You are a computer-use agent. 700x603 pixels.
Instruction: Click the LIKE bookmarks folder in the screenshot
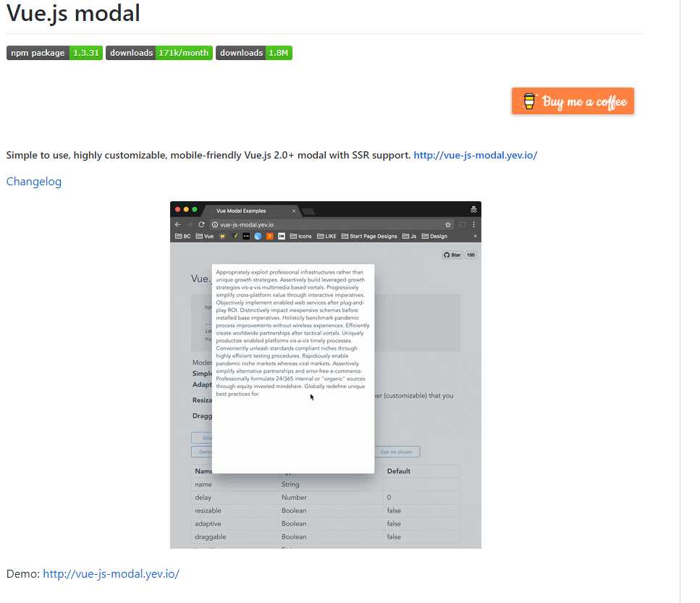[x=326, y=236]
